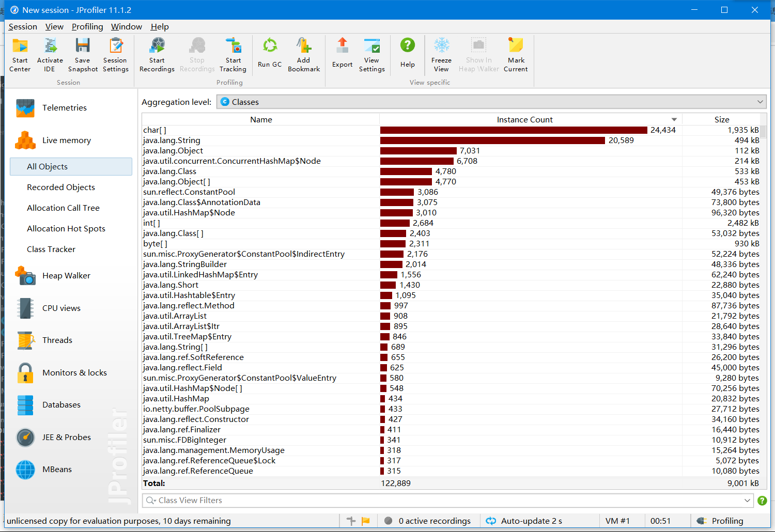Open the Class View Filters history dropdown

747,500
